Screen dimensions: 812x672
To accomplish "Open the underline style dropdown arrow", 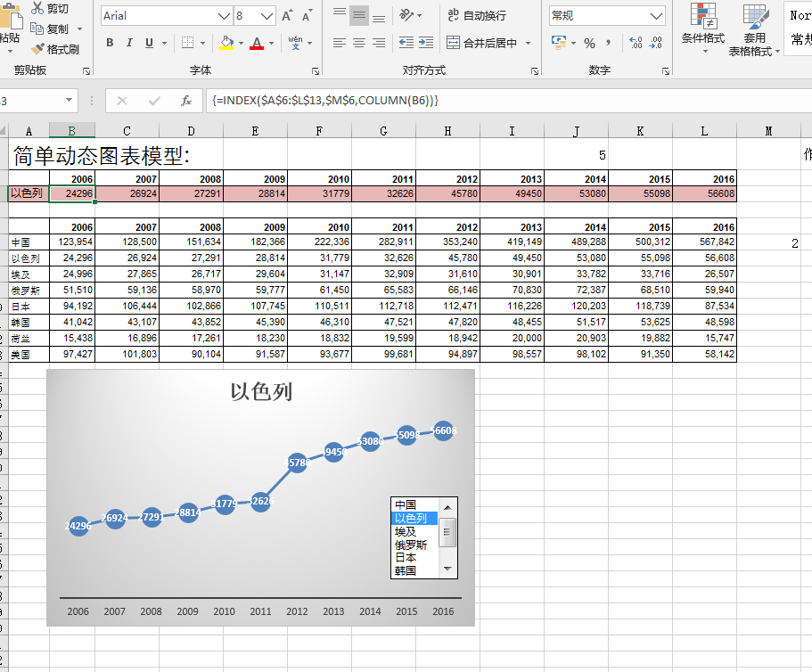I will coord(164,43).
